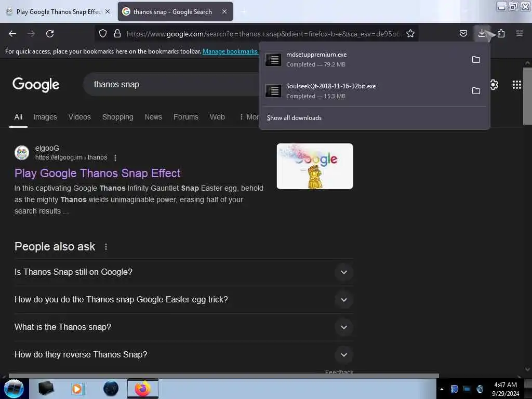Toggle the downloads toolbar button
This screenshot has width=532, height=399.
[x=482, y=33]
